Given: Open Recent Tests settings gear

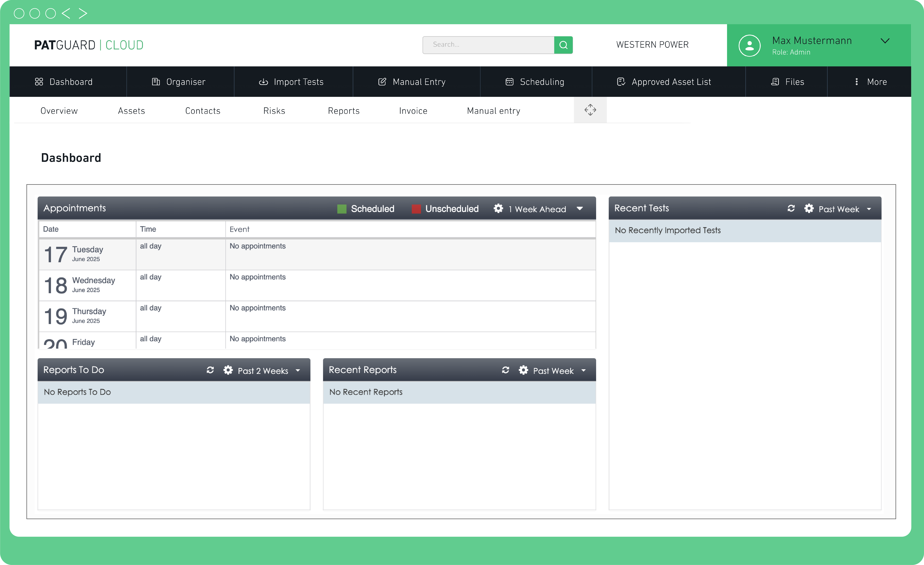Looking at the screenshot, I should [809, 208].
